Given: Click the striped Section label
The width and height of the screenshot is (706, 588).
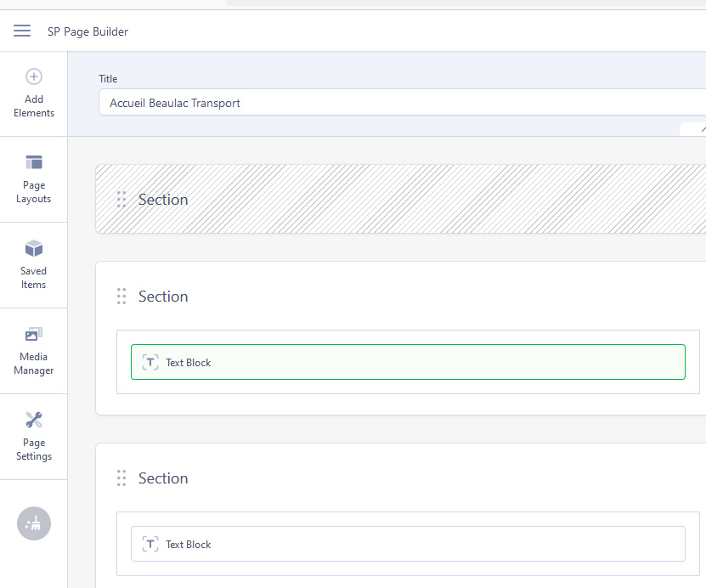Looking at the screenshot, I should [163, 200].
